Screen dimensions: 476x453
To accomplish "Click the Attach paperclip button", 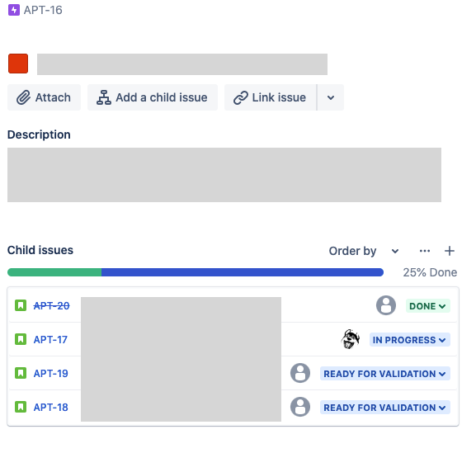I will (44, 97).
